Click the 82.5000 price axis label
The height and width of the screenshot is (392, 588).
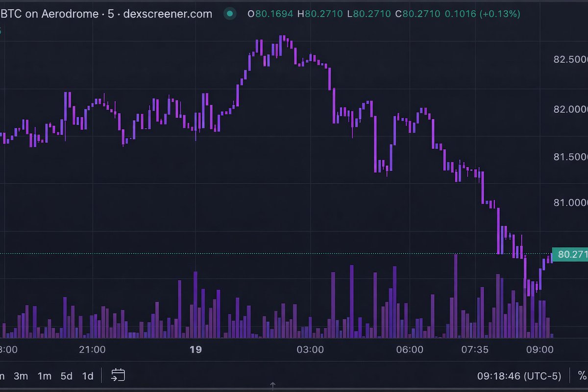(x=570, y=60)
